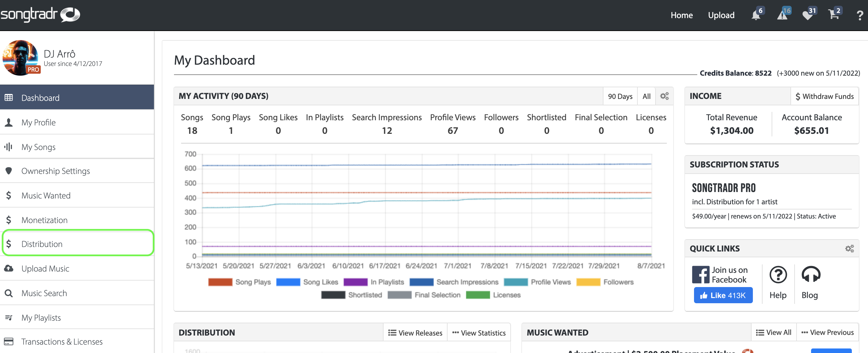Screen dimensions: 868x353
Task: Open Music Search page
Action: 77,293
